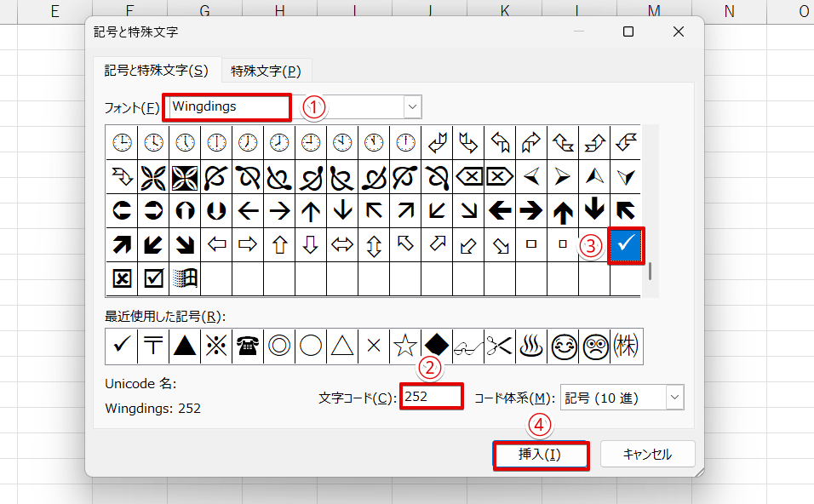The image size is (814, 504).
Task: Select first clock face symbol in top row
Action: 122,142
